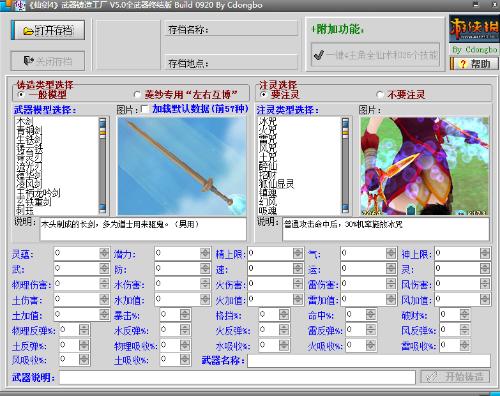Screen dimensions: 500x396
Task: Click the 土吸收% spinner arrows
Action: point(185,359)
